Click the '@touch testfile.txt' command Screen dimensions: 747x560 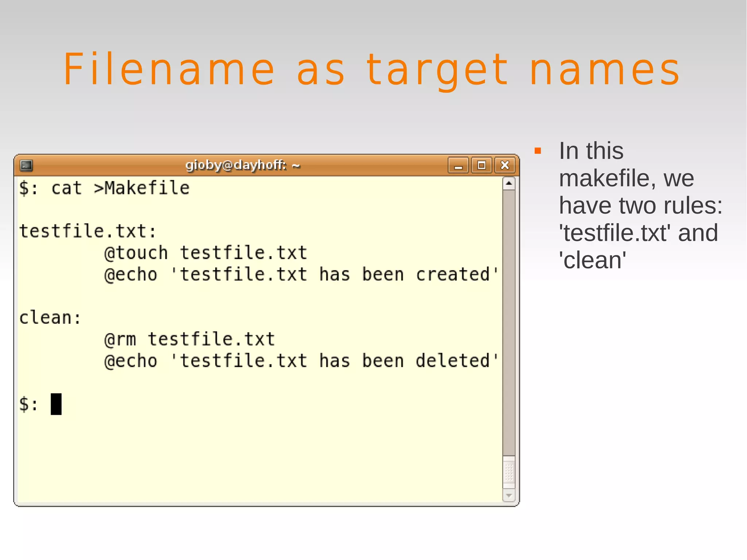tap(205, 253)
